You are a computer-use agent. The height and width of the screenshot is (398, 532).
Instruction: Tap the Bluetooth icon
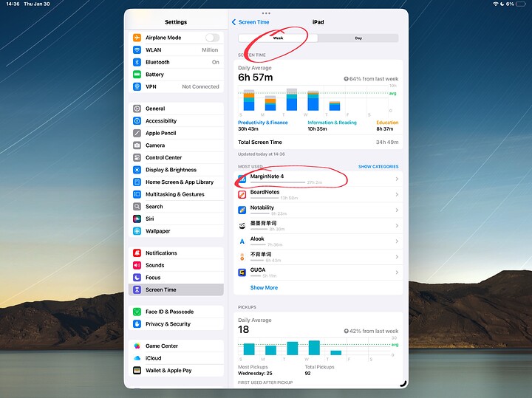click(137, 62)
